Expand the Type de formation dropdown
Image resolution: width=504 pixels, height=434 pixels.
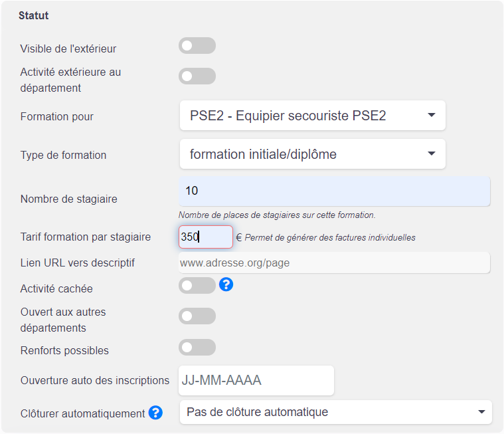(x=313, y=154)
